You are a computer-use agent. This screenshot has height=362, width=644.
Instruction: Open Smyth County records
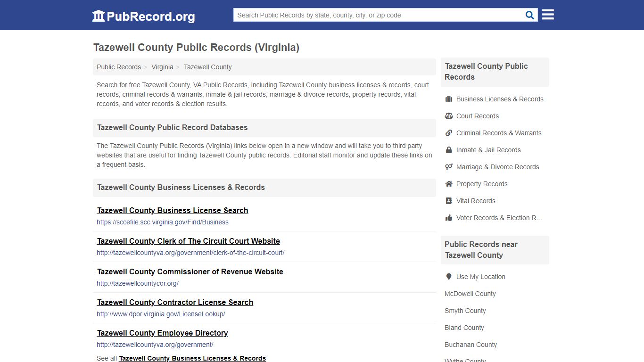pyautogui.click(x=465, y=311)
